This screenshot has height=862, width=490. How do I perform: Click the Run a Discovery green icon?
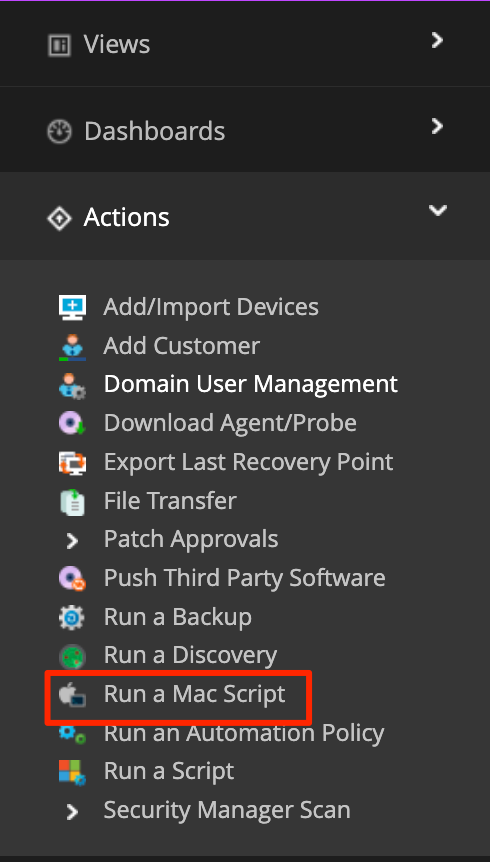[72, 656]
